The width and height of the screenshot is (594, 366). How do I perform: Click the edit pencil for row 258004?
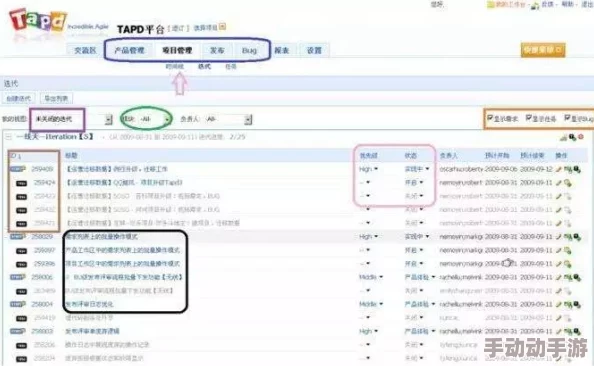(559, 304)
